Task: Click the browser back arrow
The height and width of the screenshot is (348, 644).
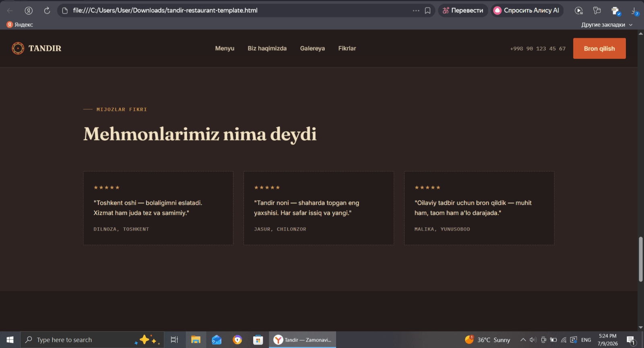Action: click(10, 10)
